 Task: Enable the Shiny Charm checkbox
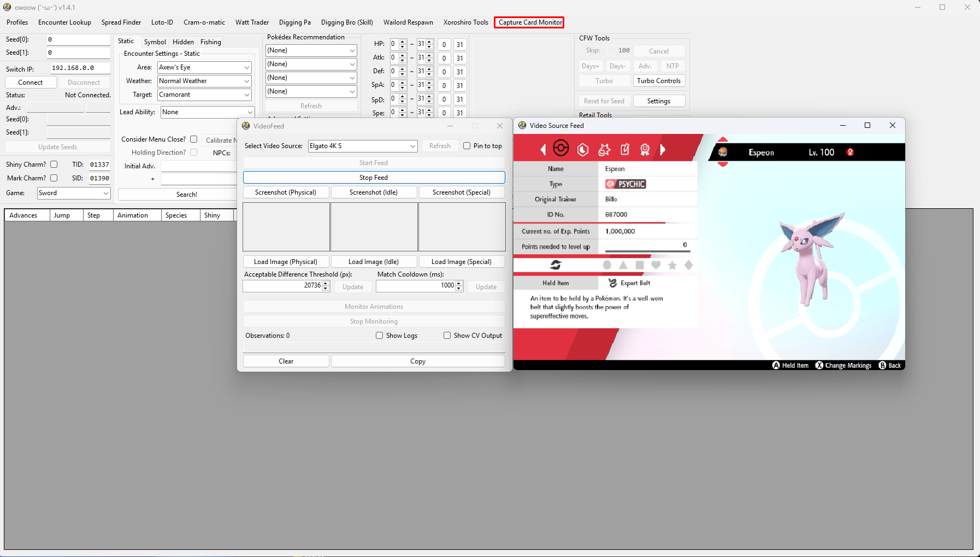pos(54,164)
